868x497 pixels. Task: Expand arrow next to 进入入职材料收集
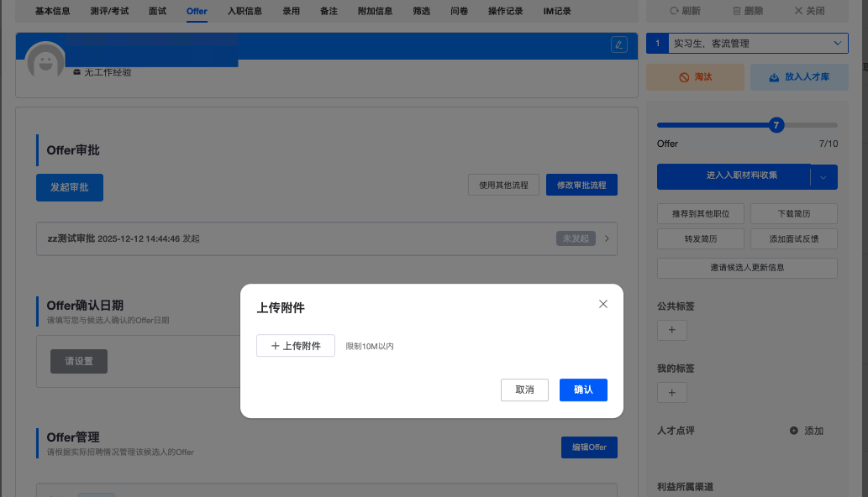tap(823, 177)
